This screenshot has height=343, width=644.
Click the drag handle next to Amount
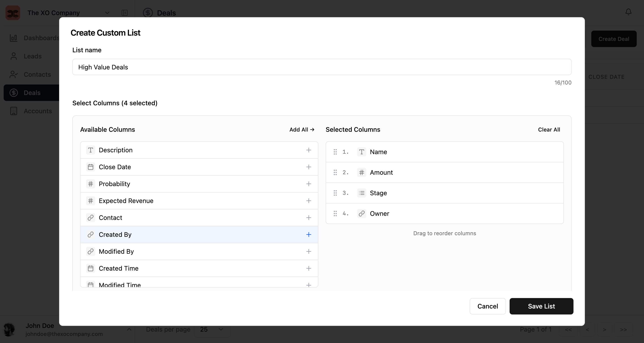click(x=335, y=172)
